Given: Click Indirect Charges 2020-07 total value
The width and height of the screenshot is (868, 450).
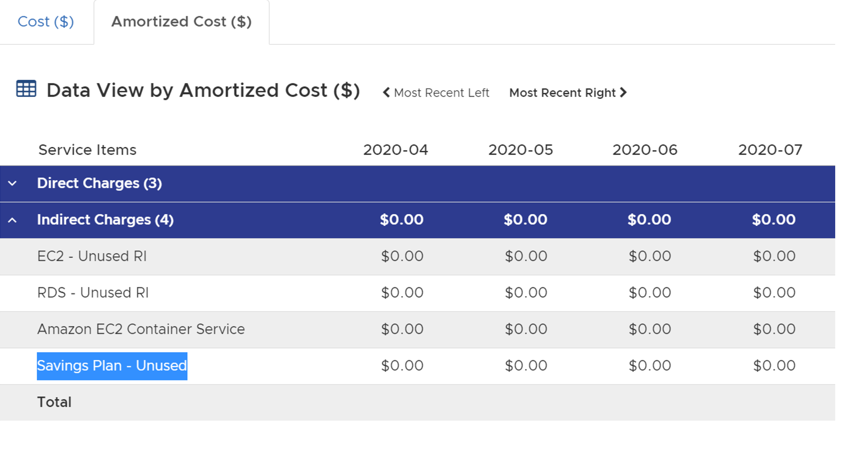Looking at the screenshot, I should [x=774, y=220].
